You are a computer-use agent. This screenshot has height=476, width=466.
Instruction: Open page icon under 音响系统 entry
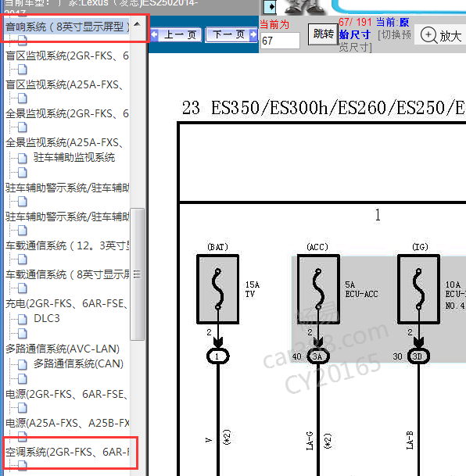[22, 40]
